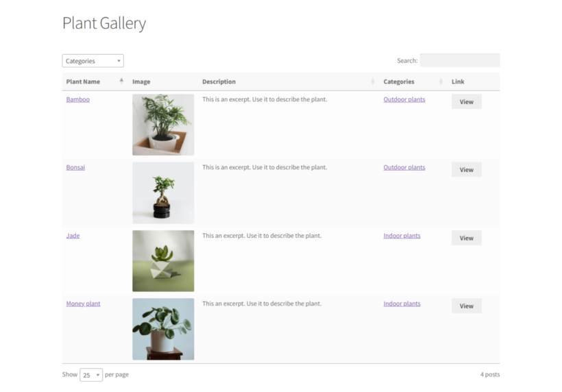Screen dimensions: 562x392
Task: Click the Bonsai thumbnail image
Action: (163, 193)
